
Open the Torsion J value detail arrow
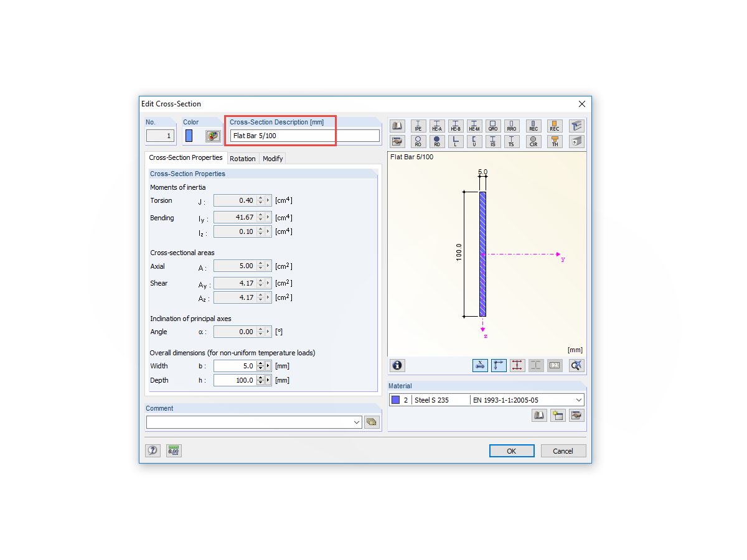268,200
